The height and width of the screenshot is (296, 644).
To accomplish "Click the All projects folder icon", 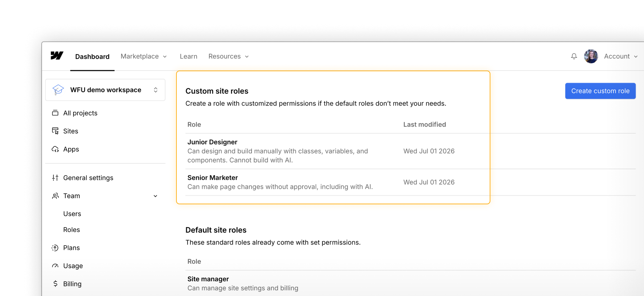I will point(55,113).
